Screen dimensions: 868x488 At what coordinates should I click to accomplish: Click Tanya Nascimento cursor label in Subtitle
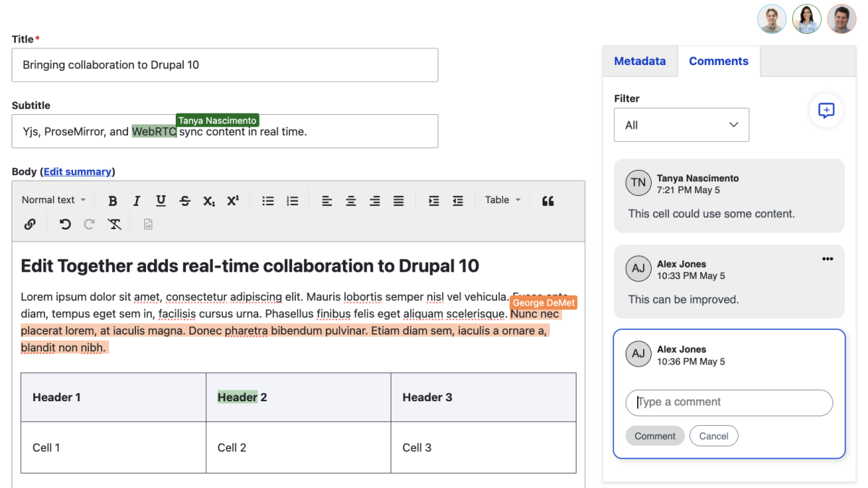[217, 121]
